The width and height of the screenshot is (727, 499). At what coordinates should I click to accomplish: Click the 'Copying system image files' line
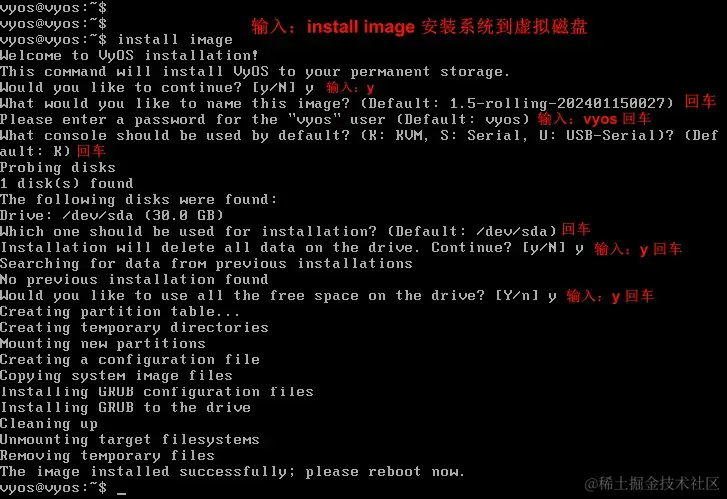pyautogui.click(x=116, y=375)
